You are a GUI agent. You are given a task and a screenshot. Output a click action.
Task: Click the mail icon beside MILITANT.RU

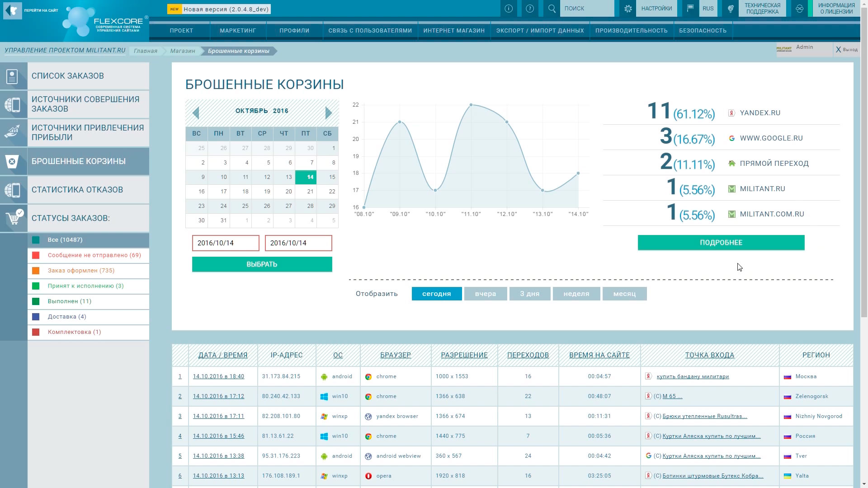pyautogui.click(x=731, y=189)
